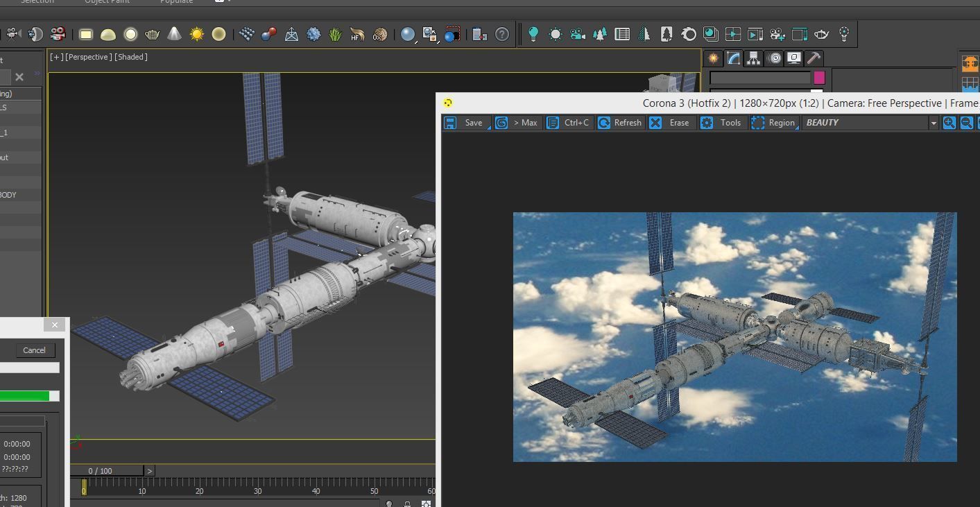Zoom in on the Corona frame buffer
980x507 pixels.
[949, 123]
